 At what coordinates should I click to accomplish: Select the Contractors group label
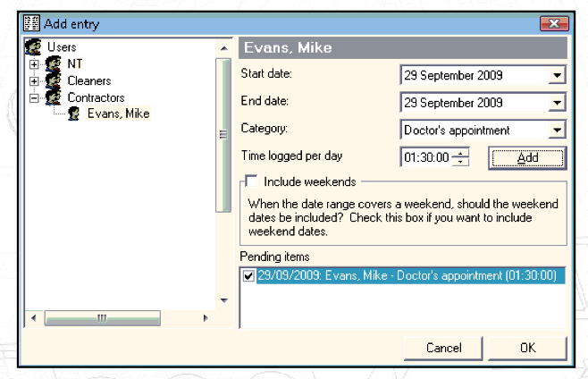pyautogui.click(x=96, y=97)
